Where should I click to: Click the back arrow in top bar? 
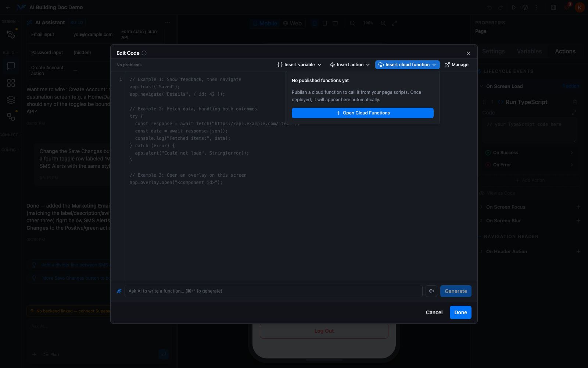point(8,7)
